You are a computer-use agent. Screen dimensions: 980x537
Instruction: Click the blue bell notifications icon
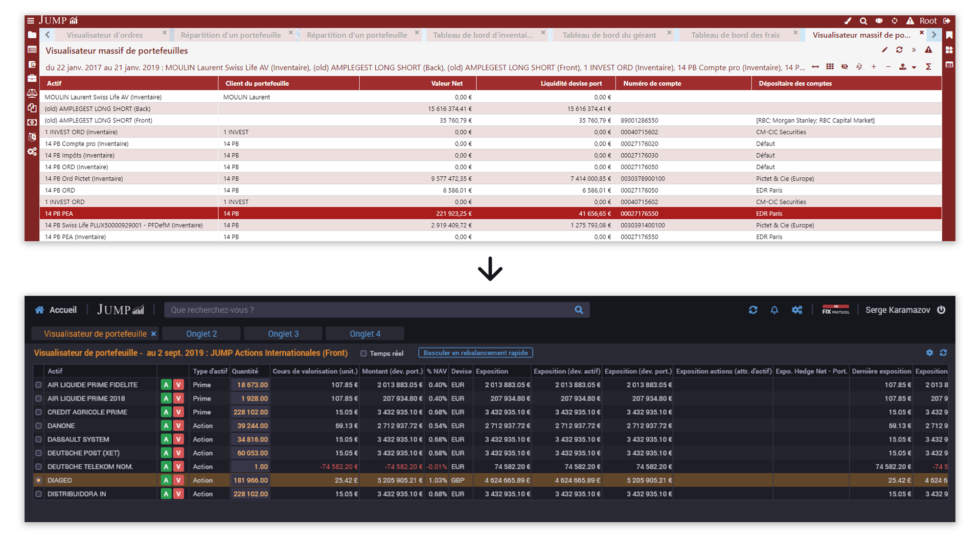[x=774, y=310]
